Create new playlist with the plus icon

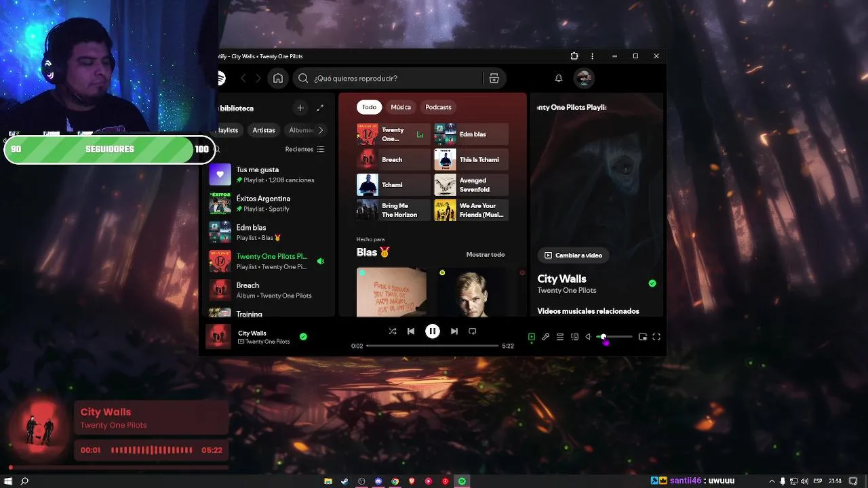pos(300,108)
